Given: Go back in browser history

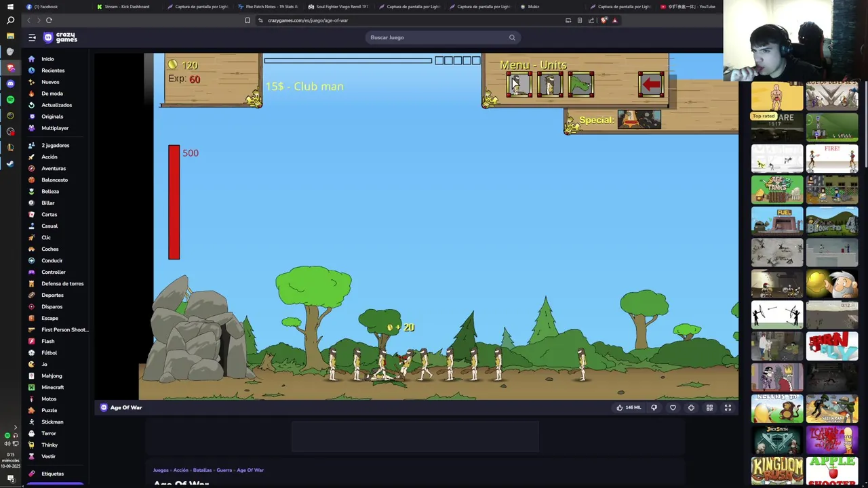Looking at the screenshot, I should coord(28,20).
